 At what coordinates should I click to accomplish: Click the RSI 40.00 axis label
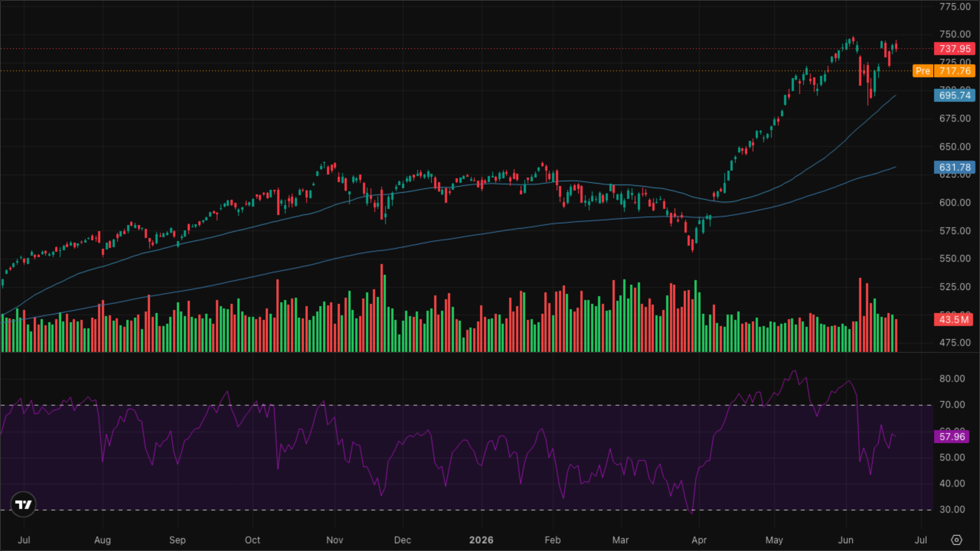click(952, 483)
